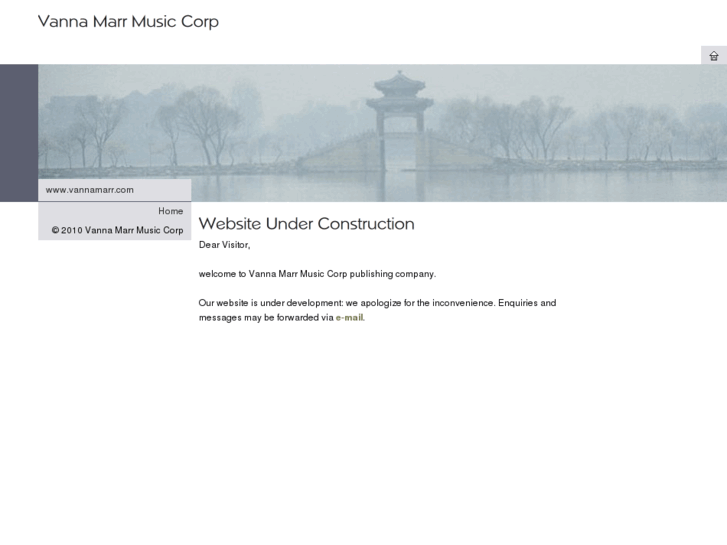Viewport: 727px width, 545px height.
Task: Click the welcome to Vanna Marr sentence
Action: point(317,274)
